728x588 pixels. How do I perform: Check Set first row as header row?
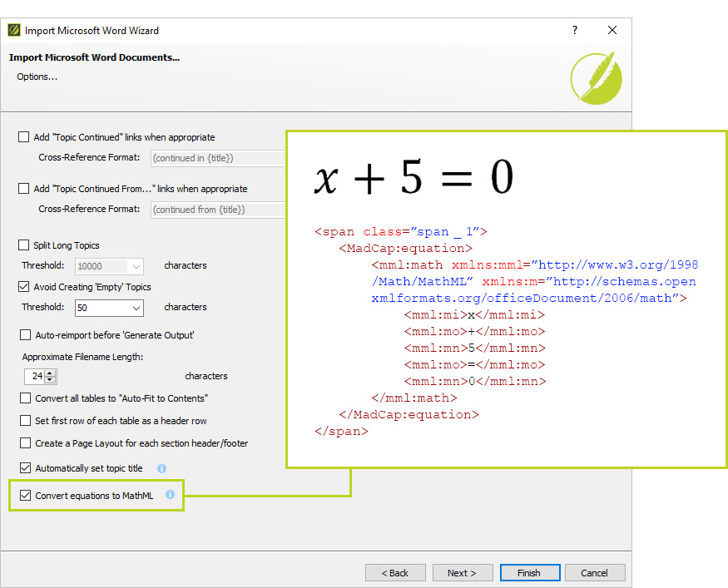point(26,421)
